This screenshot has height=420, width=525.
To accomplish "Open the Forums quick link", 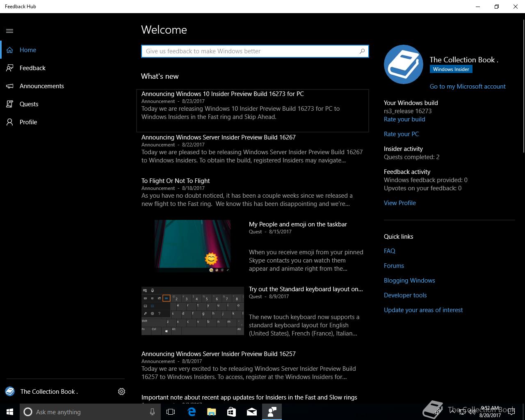I will click(x=394, y=266).
